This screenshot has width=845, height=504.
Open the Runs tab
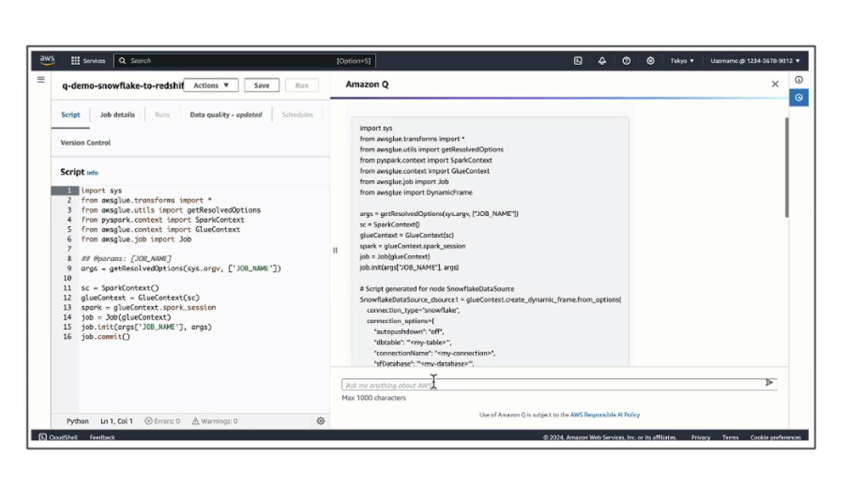tap(162, 115)
